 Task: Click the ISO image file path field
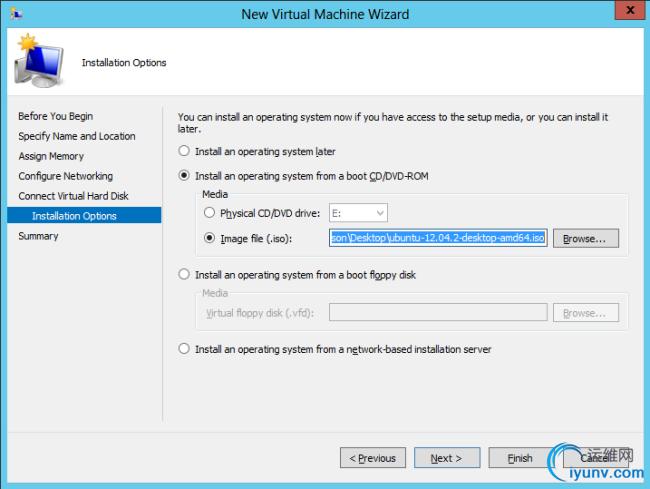point(438,238)
